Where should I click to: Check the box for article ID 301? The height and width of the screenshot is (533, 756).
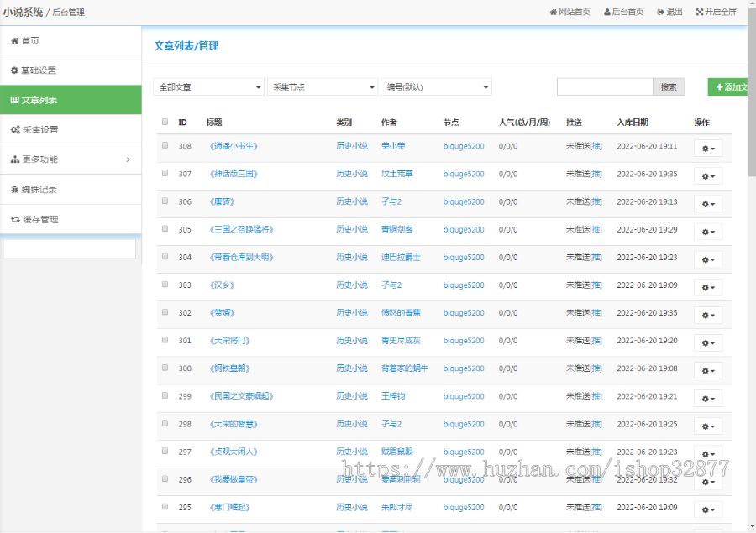[x=165, y=340]
